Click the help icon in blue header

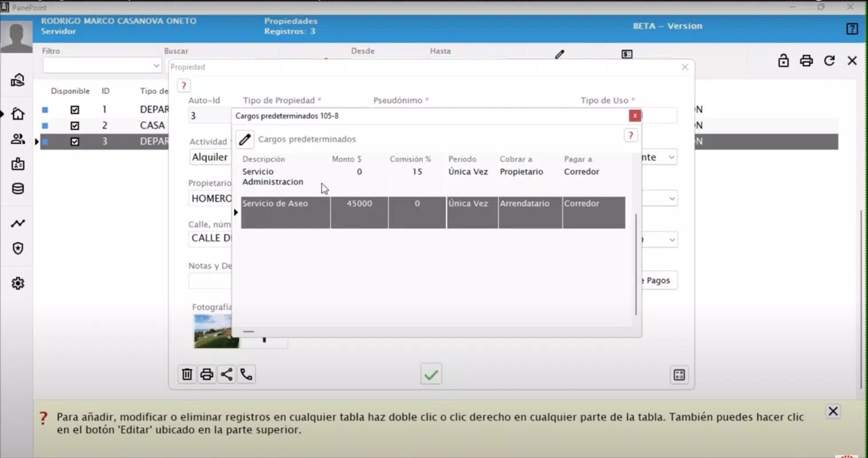852,29
